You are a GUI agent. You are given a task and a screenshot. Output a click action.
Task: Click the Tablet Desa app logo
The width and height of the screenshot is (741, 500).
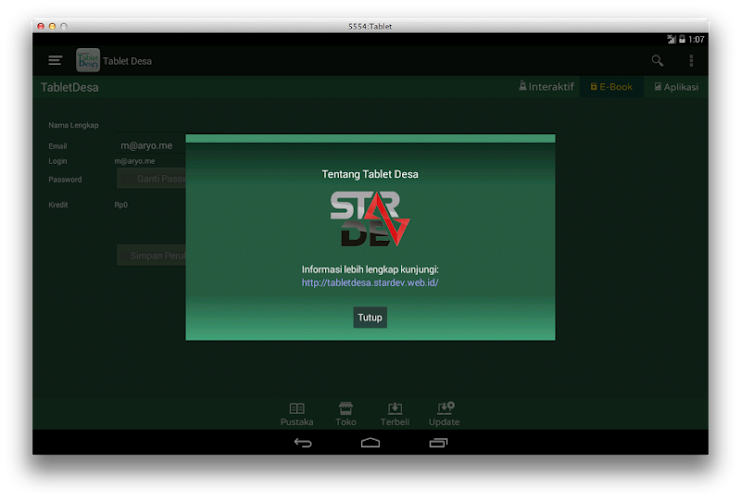pyautogui.click(x=88, y=60)
